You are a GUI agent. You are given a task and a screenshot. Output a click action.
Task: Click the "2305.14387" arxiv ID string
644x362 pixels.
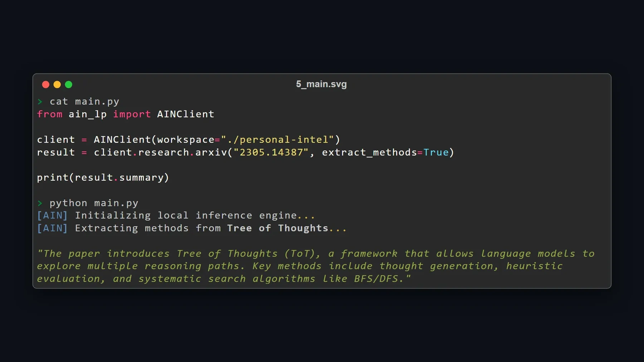(271, 152)
